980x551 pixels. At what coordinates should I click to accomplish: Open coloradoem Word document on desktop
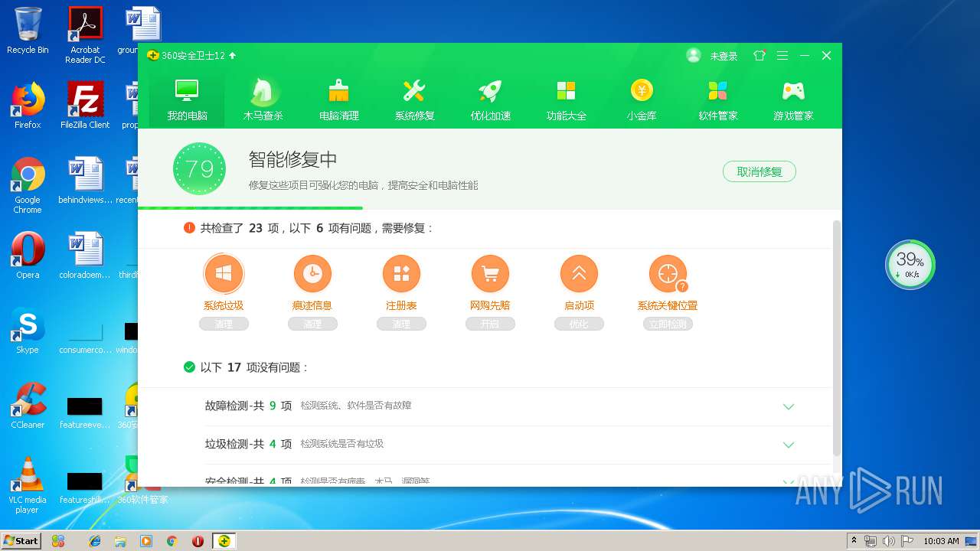(85, 256)
